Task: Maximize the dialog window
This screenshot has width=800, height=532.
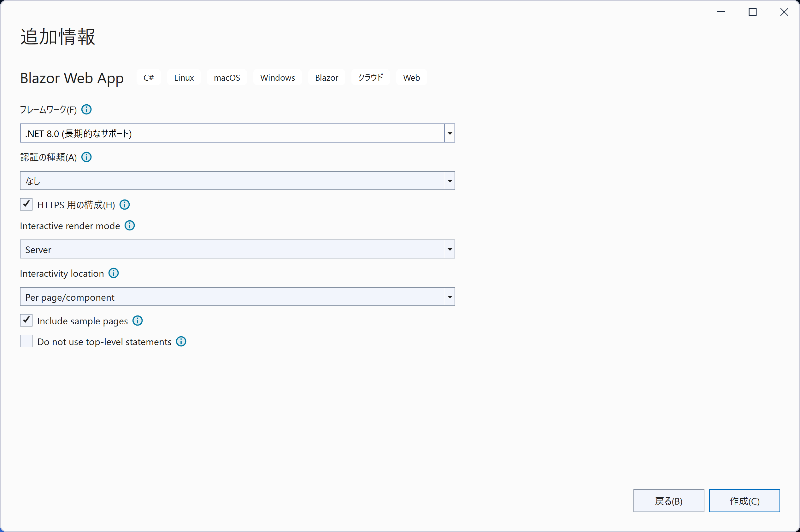Action: pos(753,12)
